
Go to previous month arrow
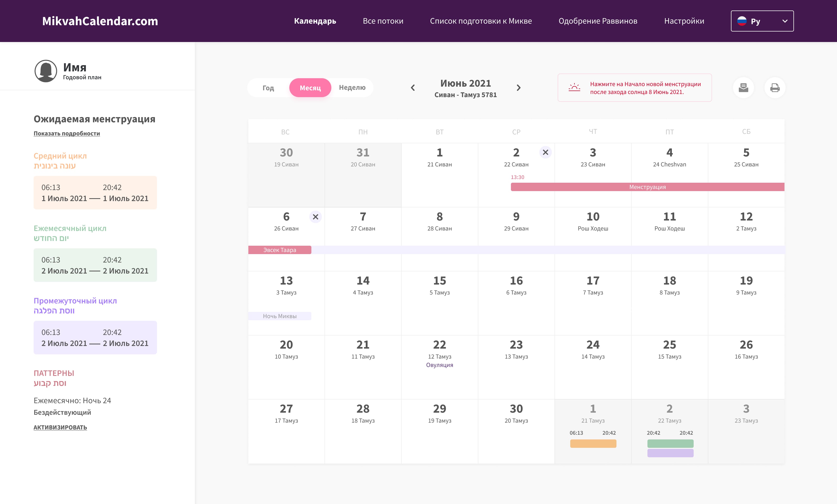pos(413,88)
